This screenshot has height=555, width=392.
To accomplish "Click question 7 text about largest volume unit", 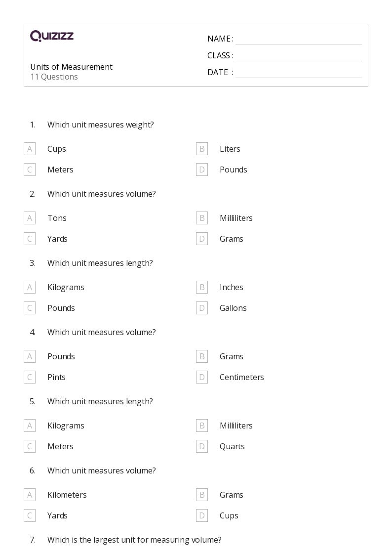I will [134, 540].
